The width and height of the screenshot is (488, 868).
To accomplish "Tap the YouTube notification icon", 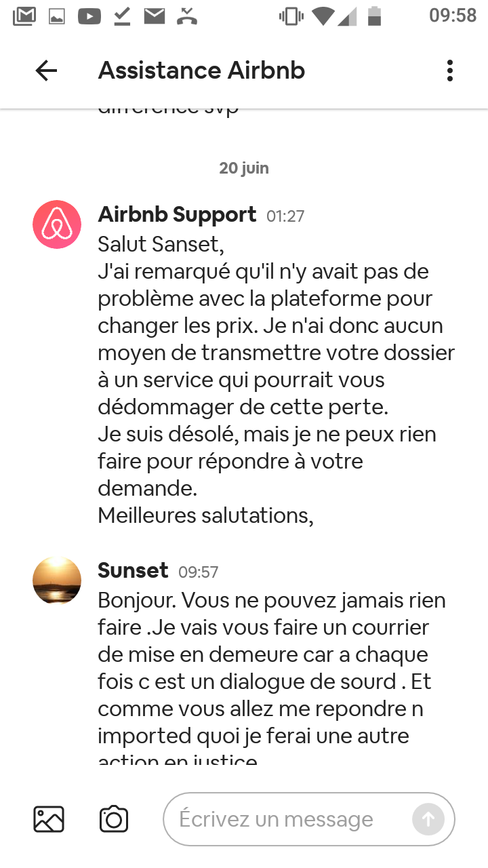I will point(89,16).
